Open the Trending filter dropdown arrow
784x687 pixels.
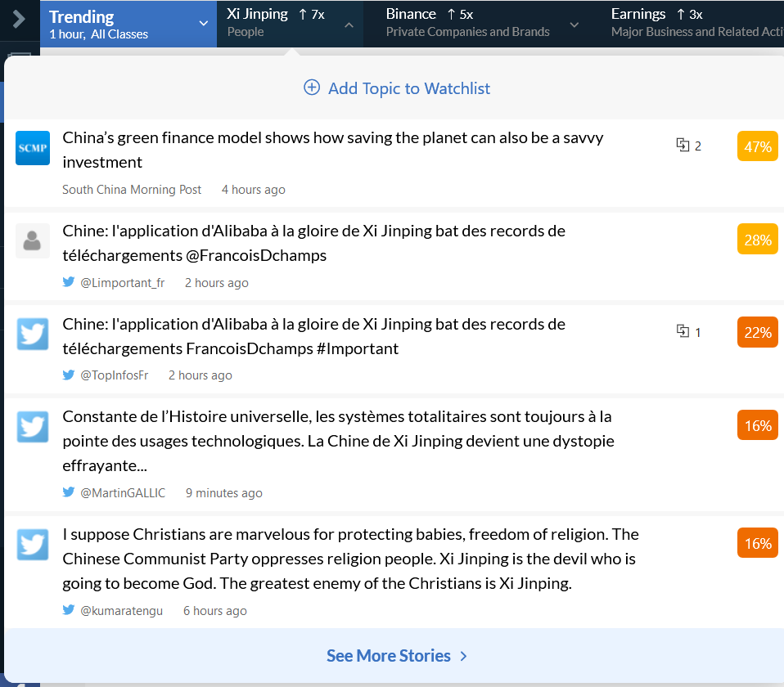pos(204,24)
